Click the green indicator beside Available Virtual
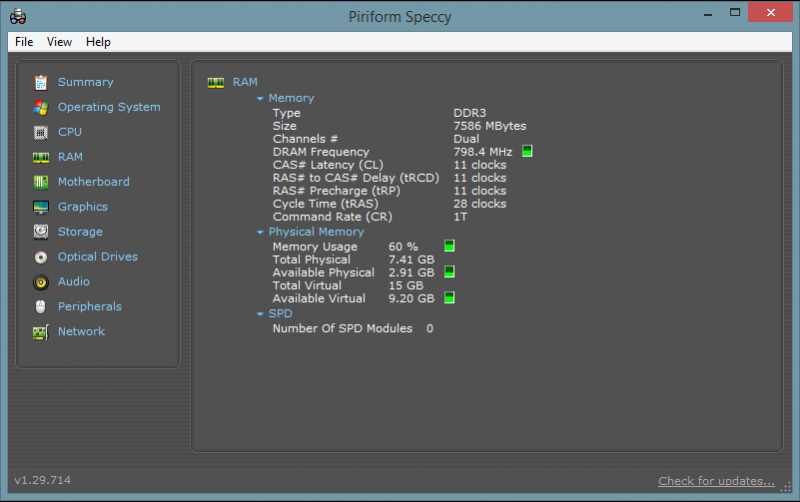This screenshot has width=800, height=502. click(449, 297)
